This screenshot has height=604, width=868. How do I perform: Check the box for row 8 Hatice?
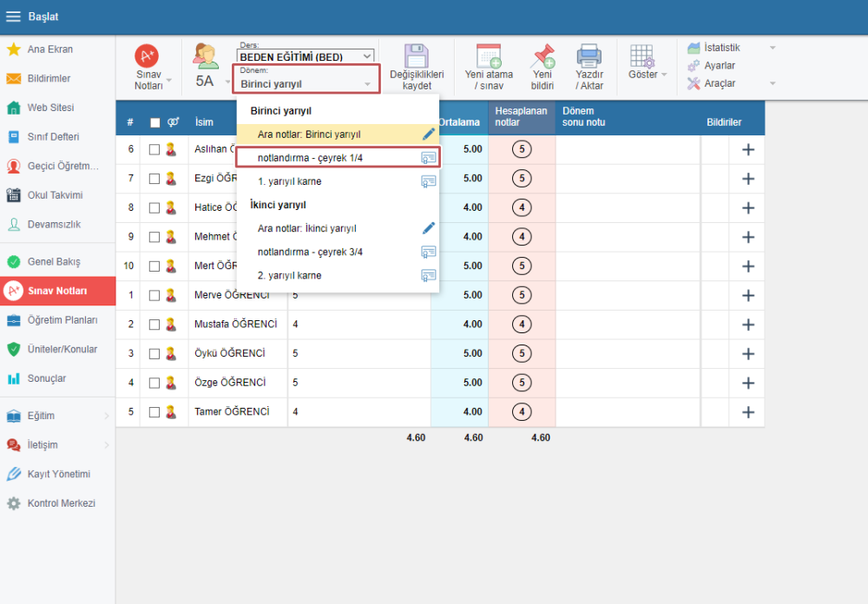pyautogui.click(x=155, y=207)
